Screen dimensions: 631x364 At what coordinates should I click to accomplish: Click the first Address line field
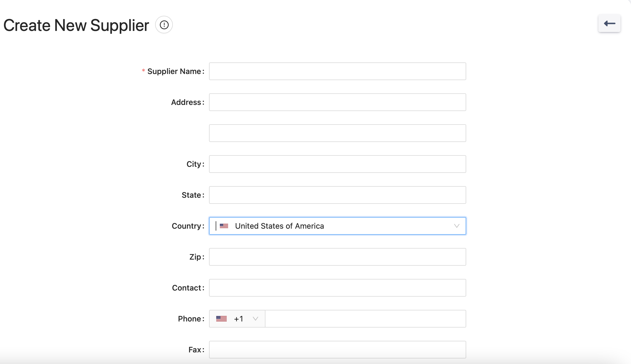pyautogui.click(x=337, y=102)
